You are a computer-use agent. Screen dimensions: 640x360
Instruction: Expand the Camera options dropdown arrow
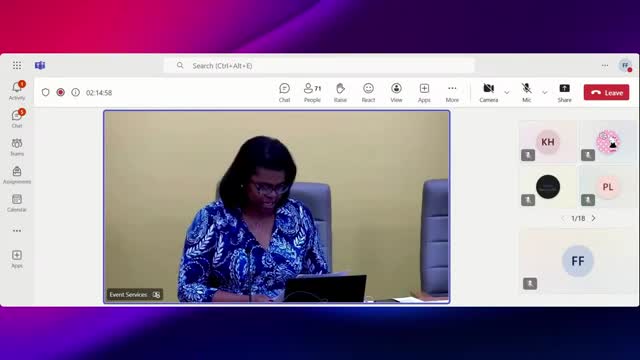[x=507, y=93]
